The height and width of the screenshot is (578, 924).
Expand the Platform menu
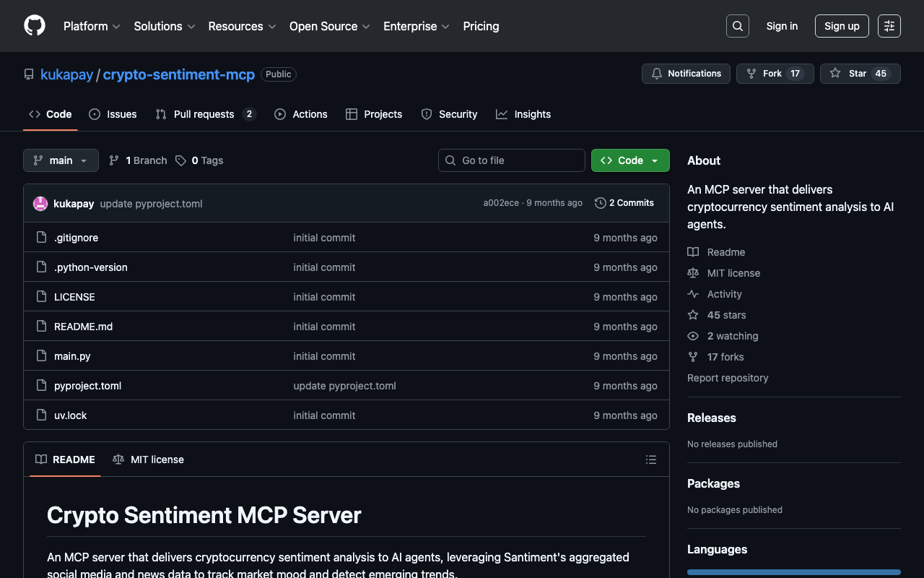pos(92,26)
